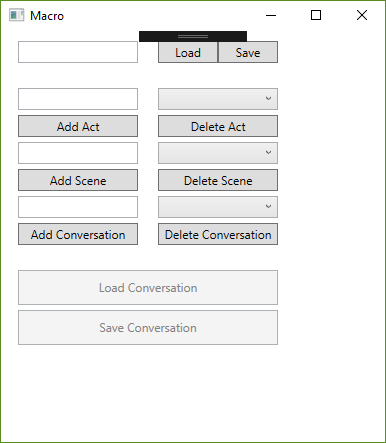Focus the scene name input field

click(x=78, y=153)
